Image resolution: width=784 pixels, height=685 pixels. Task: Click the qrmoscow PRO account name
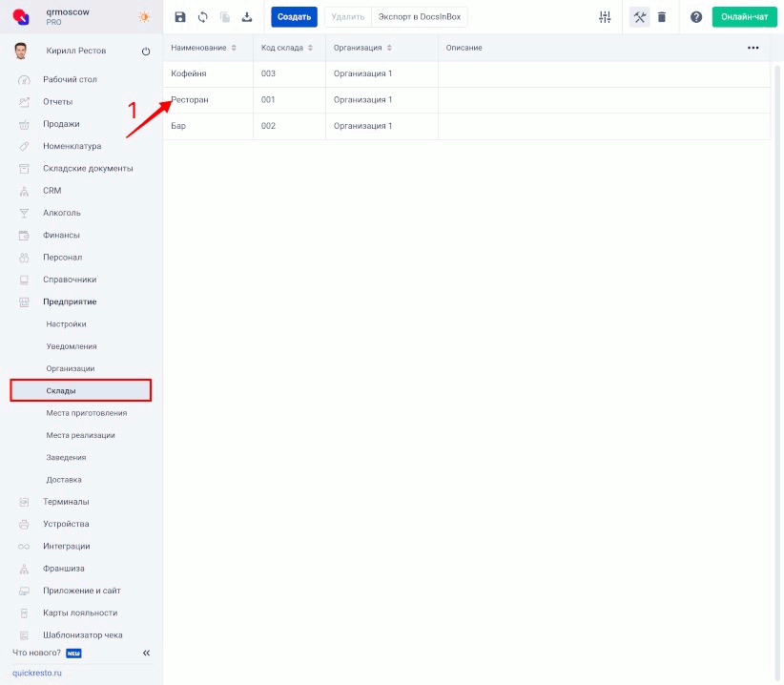point(68,16)
